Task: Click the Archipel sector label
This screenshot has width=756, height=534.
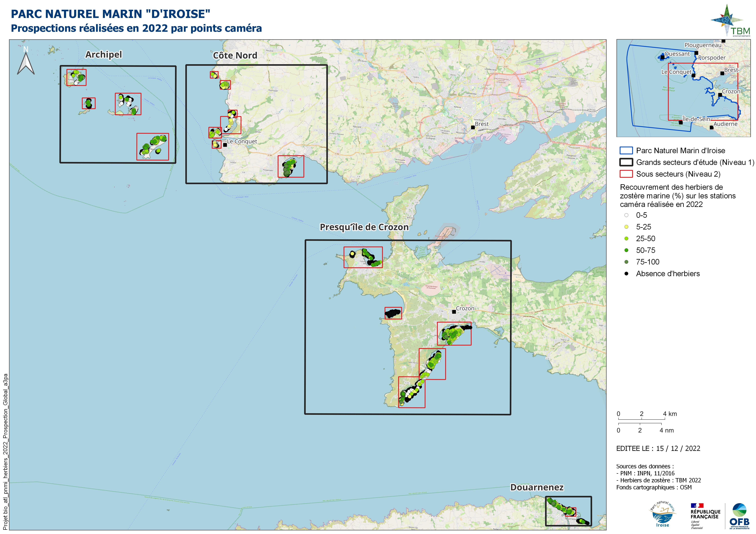Action: click(x=103, y=55)
